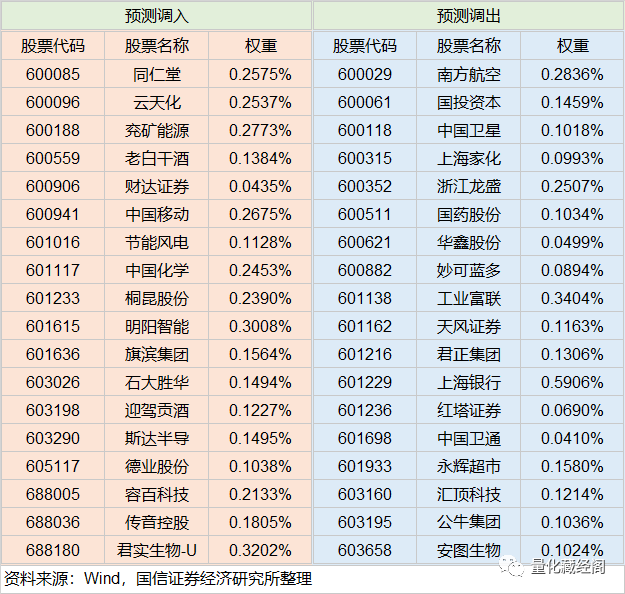Image resolution: width=625 pixels, height=594 pixels.
Task: Select stock name 君正集团
Action: 469,354
